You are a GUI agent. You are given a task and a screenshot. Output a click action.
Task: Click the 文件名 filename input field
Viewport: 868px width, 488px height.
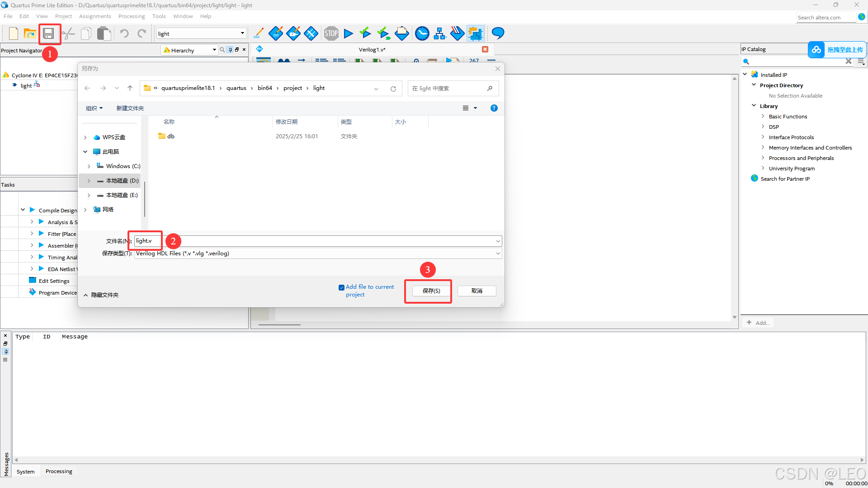pos(316,241)
